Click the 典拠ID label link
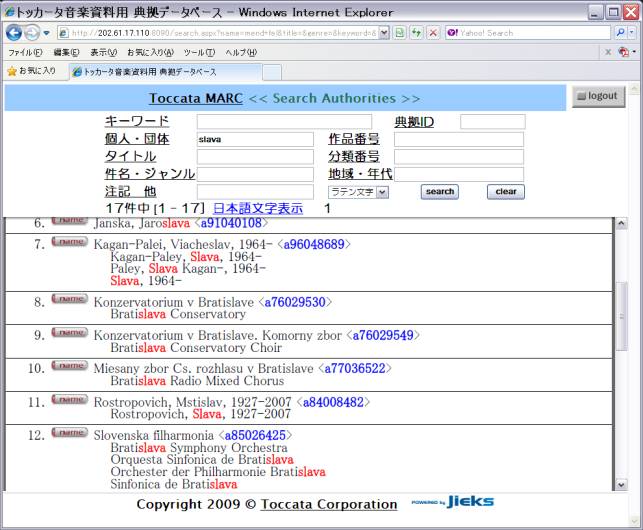The height and width of the screenshot is (530, 643). pyautogui.click(x=414, y=122)
